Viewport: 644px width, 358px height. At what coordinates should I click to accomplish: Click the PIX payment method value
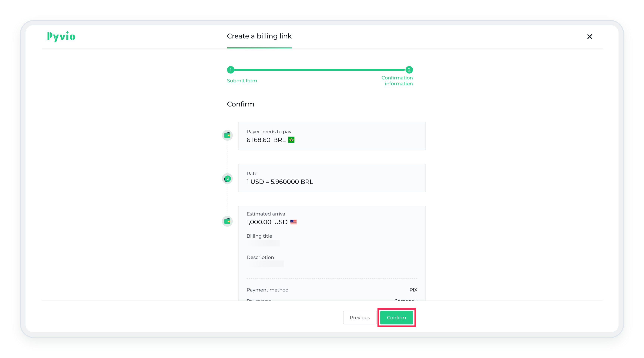point(413,290)
